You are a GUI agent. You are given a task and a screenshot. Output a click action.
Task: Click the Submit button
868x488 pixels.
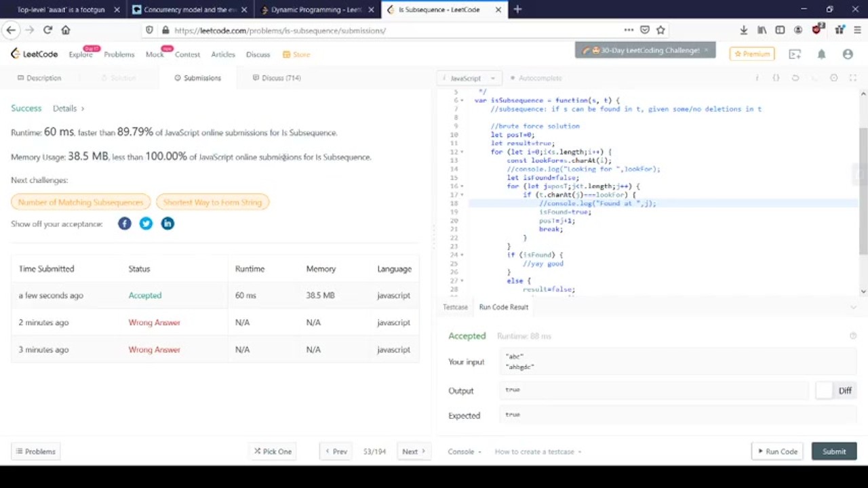point(834,451)
